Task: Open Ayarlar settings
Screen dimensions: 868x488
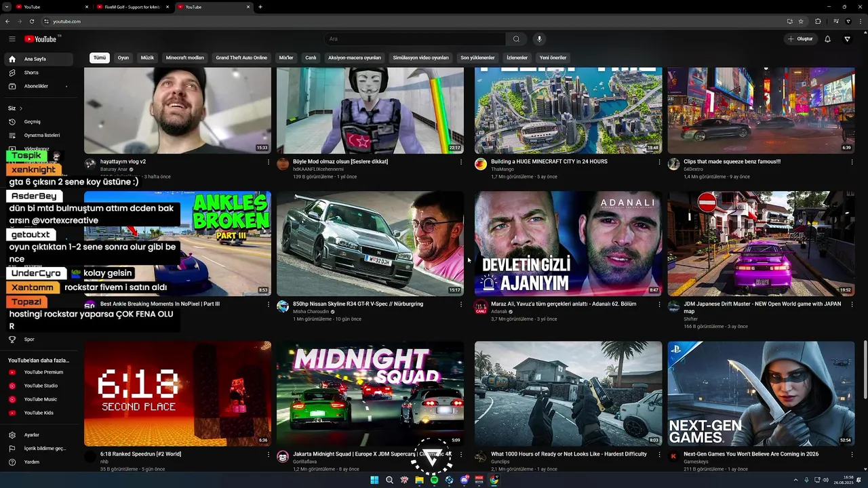Action: (x=38, y=435)
